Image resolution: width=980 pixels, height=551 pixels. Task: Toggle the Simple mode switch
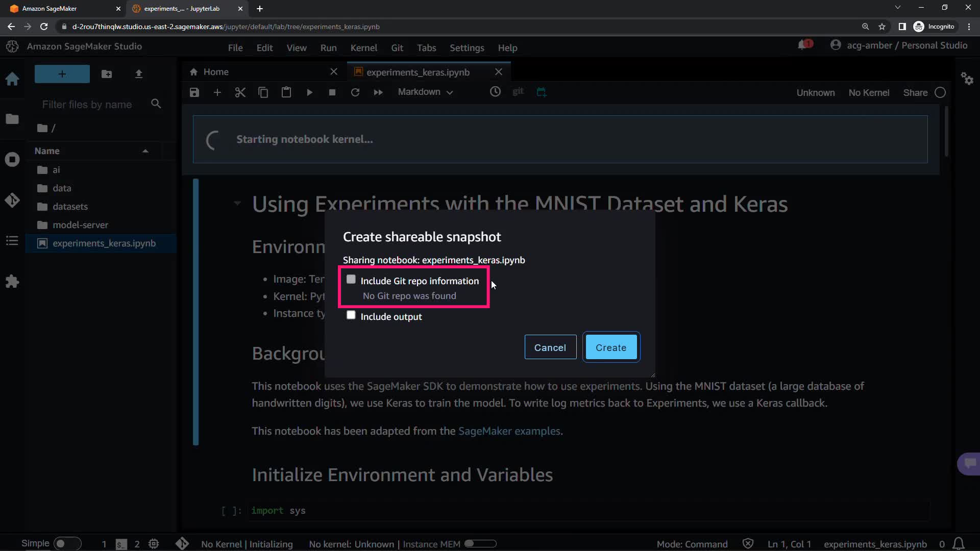point(67,543)
